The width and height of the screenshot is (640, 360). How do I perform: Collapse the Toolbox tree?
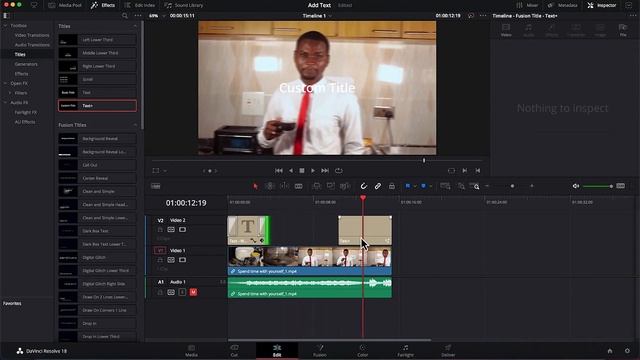[5, 25]
